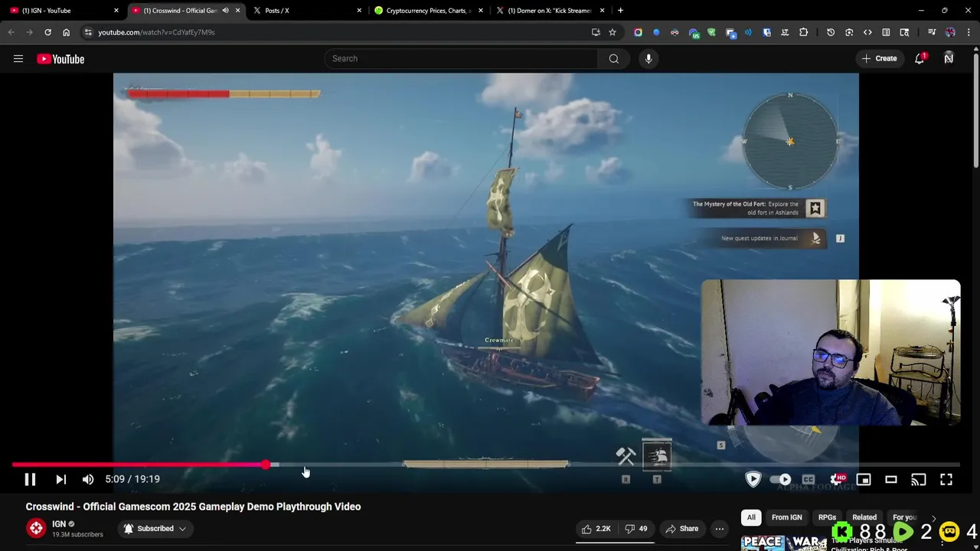
Task: Toggle the autoplay switch in the player
Action: 780,479
